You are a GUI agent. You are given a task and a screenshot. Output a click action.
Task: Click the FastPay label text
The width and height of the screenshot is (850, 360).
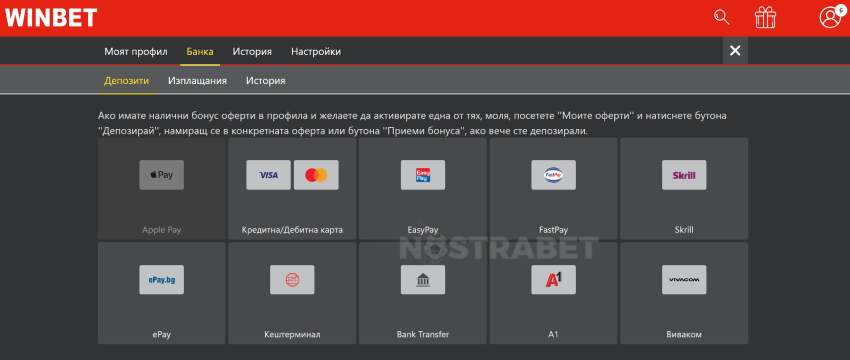click(x=553, y=230)
